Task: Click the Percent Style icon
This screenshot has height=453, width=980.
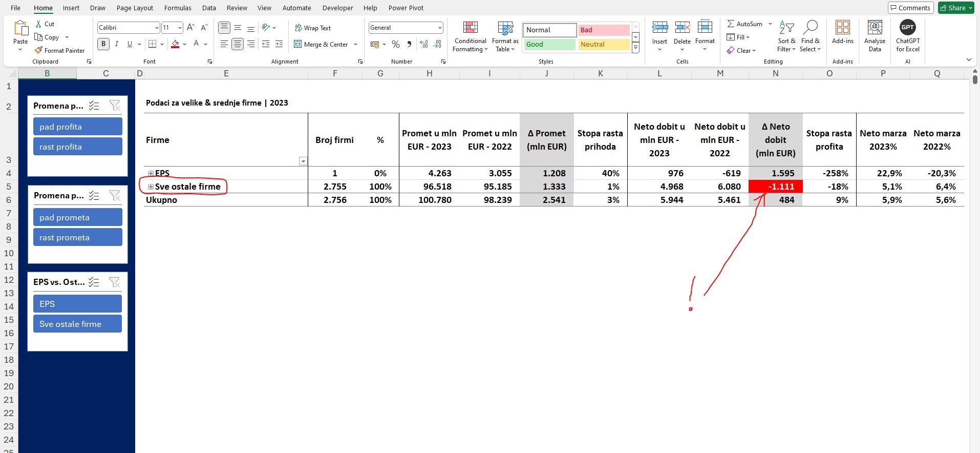Action: (395, 45)
